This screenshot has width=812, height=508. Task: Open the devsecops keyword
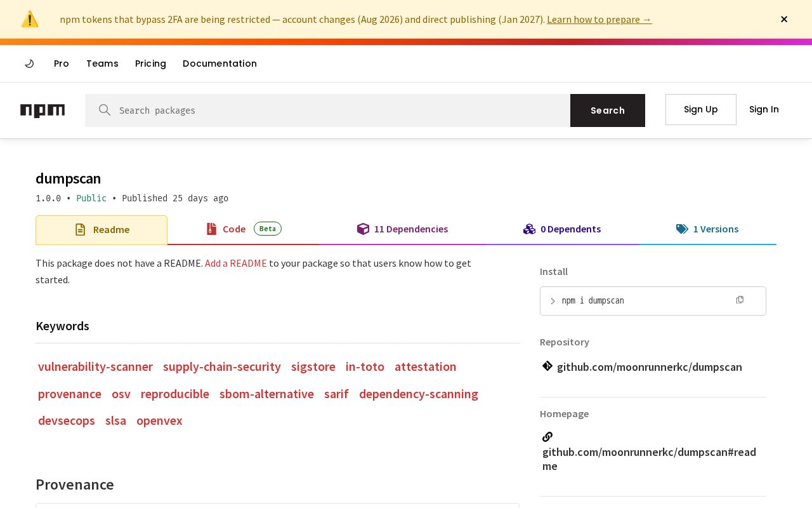[x=67, y=420]
